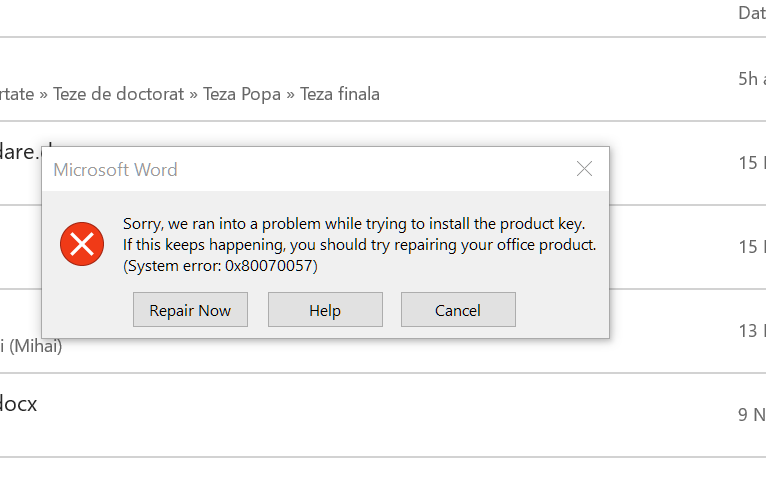
Task: Click the 'Microsoft Word' dialog title
Action: coord(115,170)
